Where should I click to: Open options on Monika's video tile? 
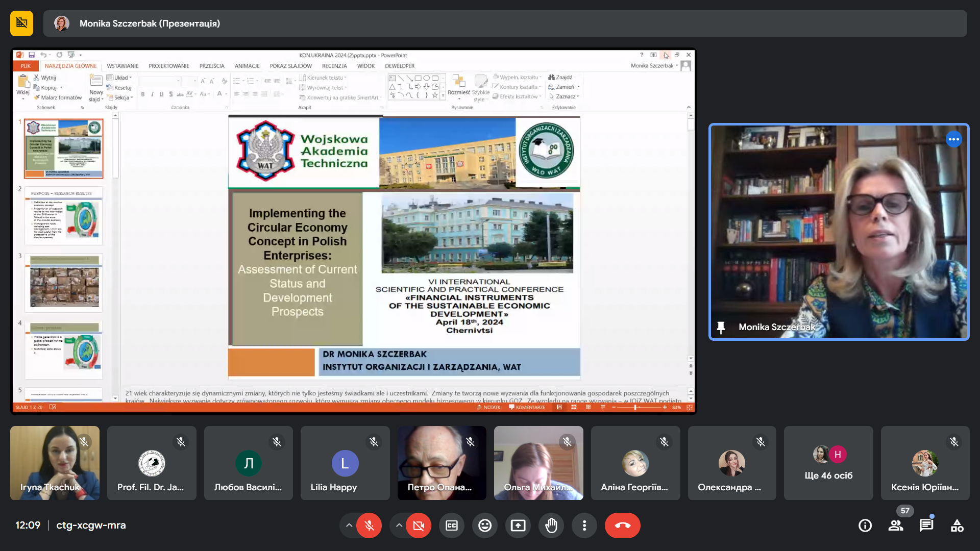pyautogui.click(x=953, y=139)
